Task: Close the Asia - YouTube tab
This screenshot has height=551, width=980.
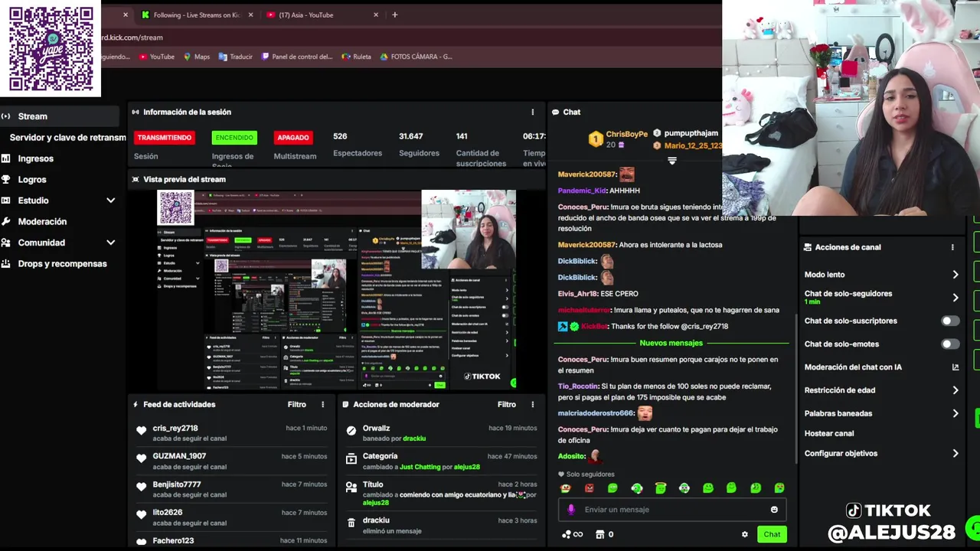Action: pos(376,15)
